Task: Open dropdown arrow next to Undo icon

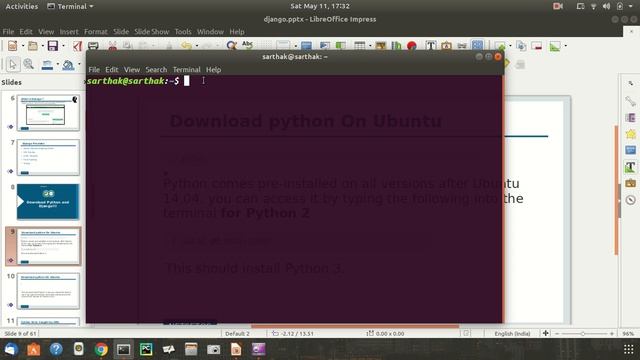Action: tap(197, 46)
